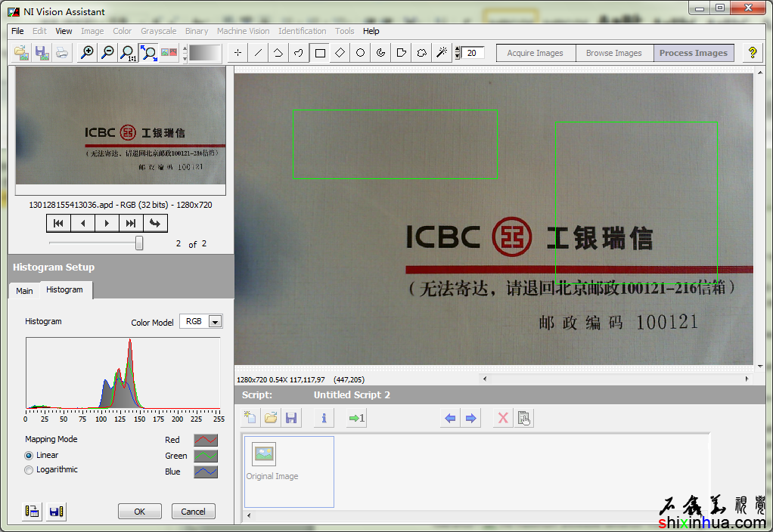Go to the next image

point(107,223)
